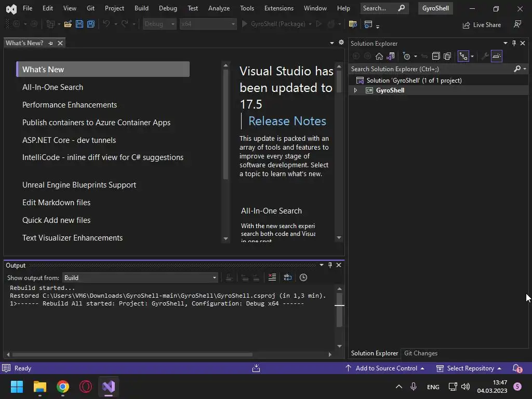Open the Pending Changes Filter clock icon
Viewport: 532px width, 399px height.
point(406,56)
